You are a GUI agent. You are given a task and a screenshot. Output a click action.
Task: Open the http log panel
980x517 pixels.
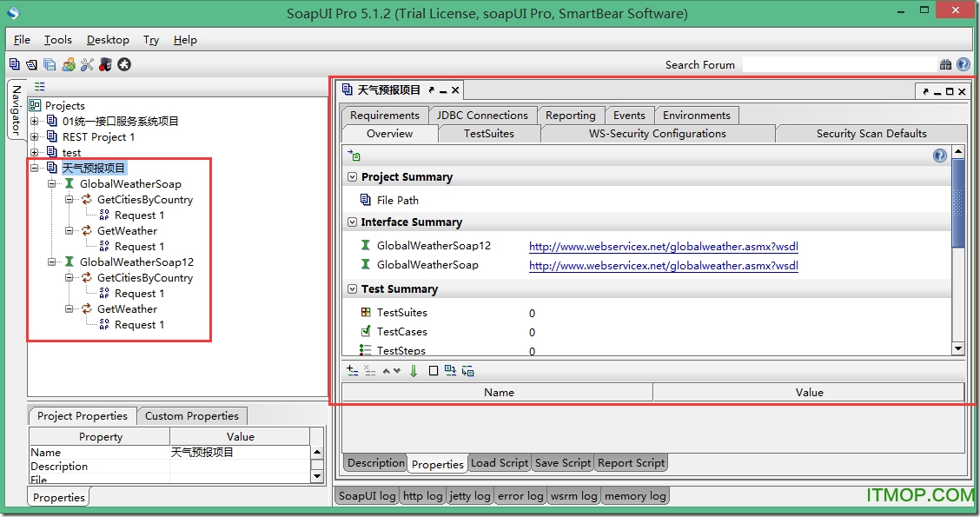pos(423,496)
